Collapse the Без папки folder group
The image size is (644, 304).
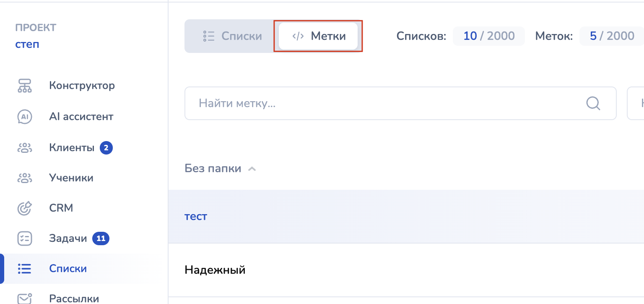coord(252,169)
